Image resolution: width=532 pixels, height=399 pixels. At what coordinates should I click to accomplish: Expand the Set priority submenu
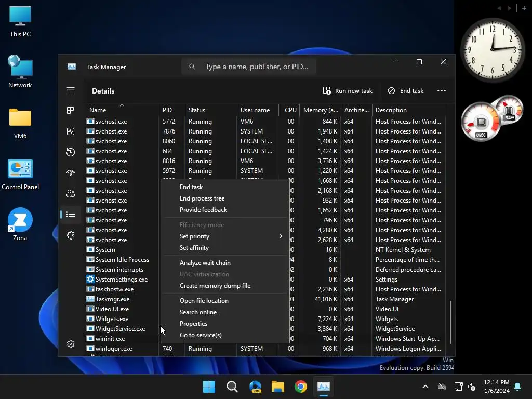click(225, 236)
